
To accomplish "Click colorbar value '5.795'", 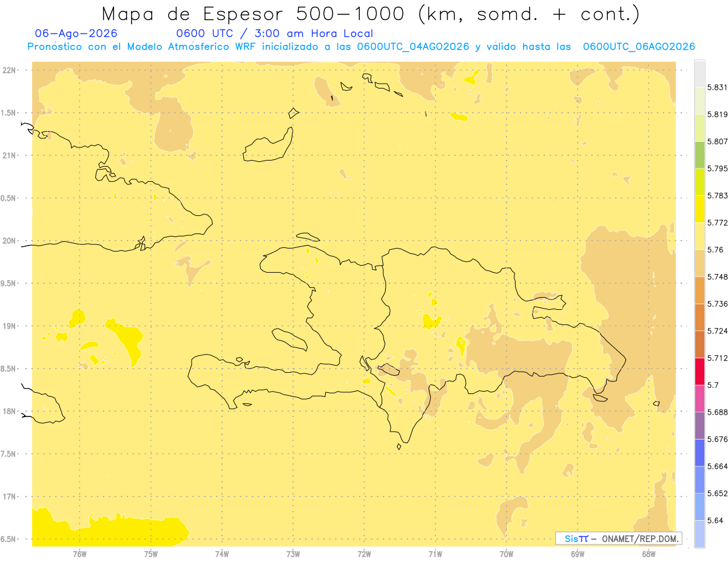I will (x=717, y=169).
